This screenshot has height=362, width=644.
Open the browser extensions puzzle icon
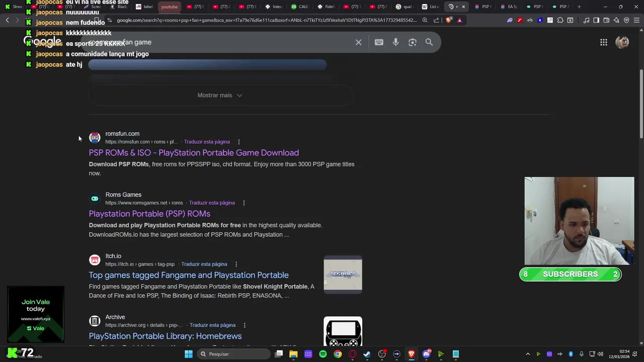pyautogui.click(x=560, y=20)
